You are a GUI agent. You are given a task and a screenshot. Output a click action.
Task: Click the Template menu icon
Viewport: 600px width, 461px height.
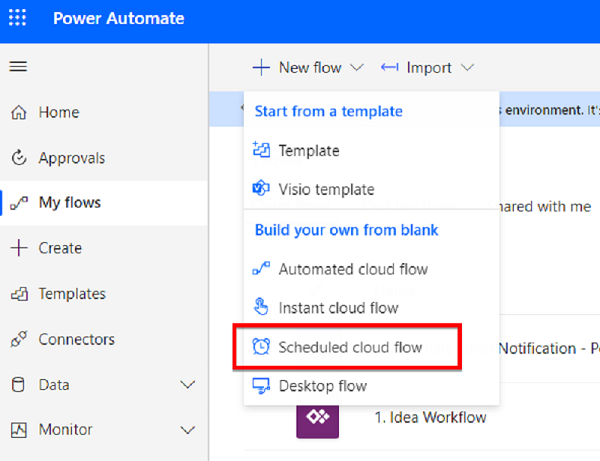point(261,150)
